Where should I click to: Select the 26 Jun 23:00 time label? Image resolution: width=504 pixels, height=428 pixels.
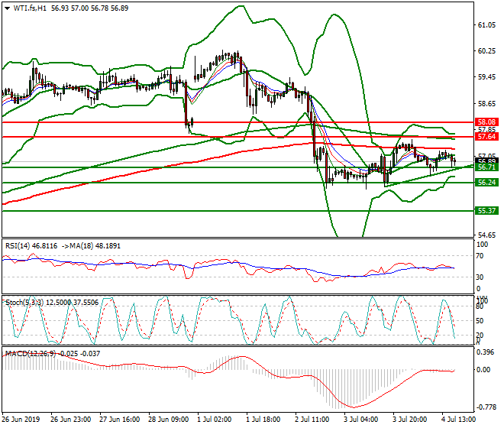click(x=71, y=420)
